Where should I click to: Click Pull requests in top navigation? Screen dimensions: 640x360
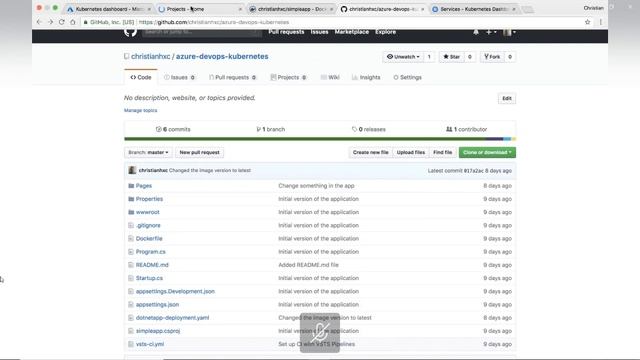286,32
